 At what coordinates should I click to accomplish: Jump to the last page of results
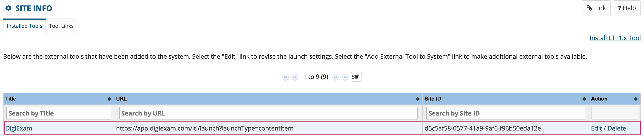(x=345, y=77)
